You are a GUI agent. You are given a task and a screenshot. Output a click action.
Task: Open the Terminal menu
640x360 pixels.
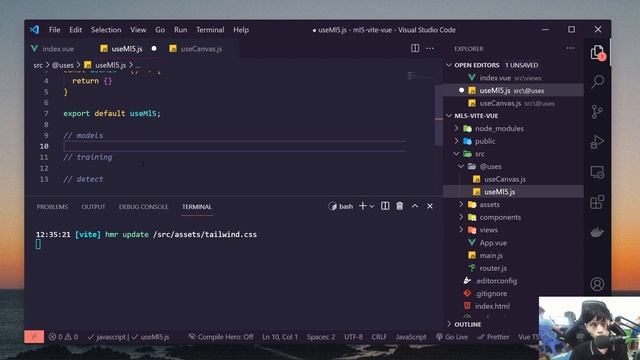tap(210, 30)
